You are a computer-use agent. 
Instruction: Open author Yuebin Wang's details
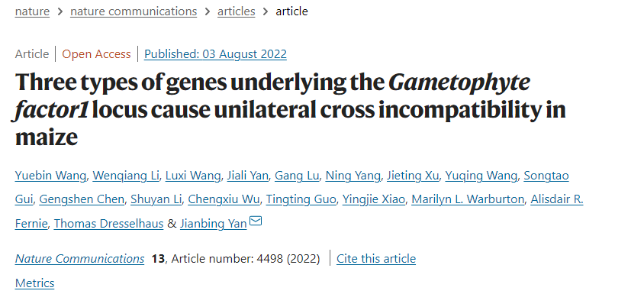coord(50,176)
